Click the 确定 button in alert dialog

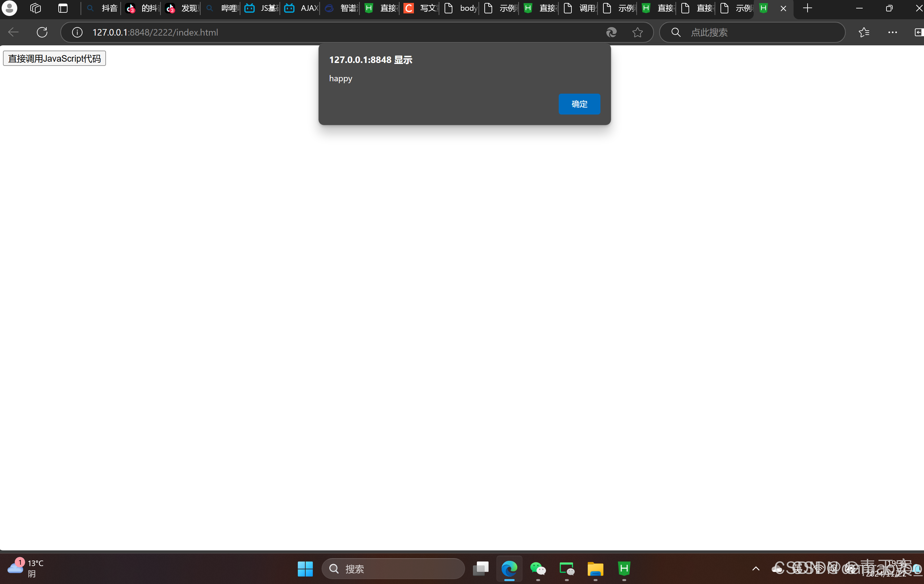click(579, 104)
